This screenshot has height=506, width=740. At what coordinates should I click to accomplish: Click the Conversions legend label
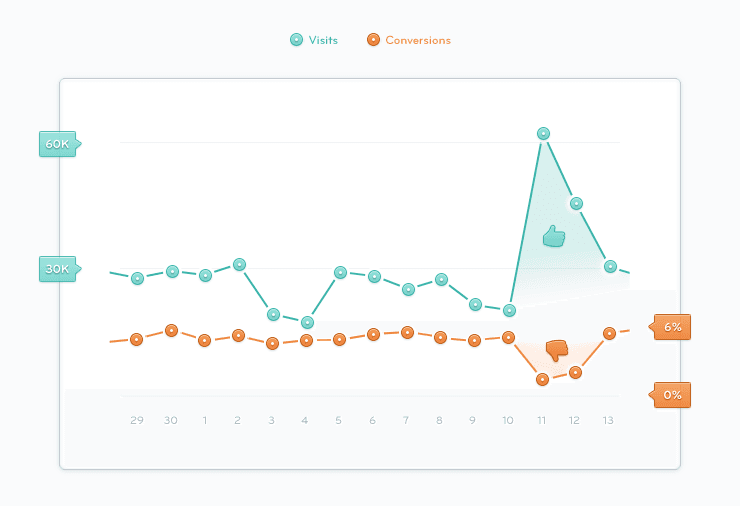click(x=418, y=40)
